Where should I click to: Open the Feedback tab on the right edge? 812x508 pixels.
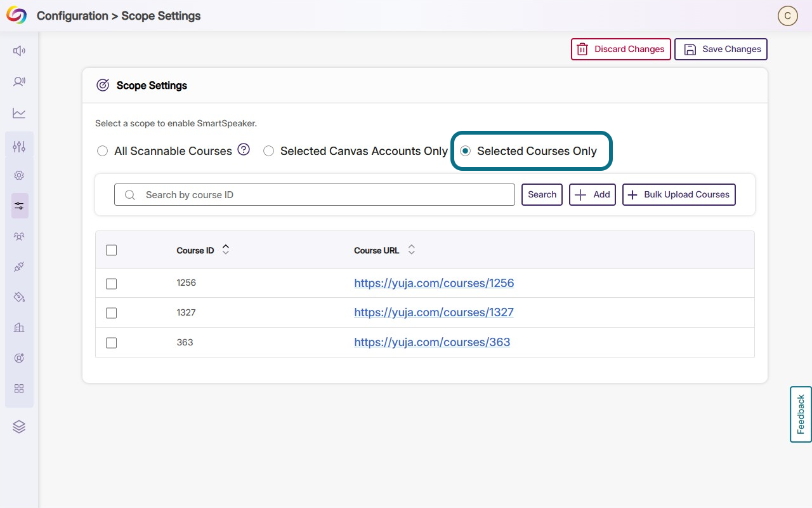(x=801, y=414)
